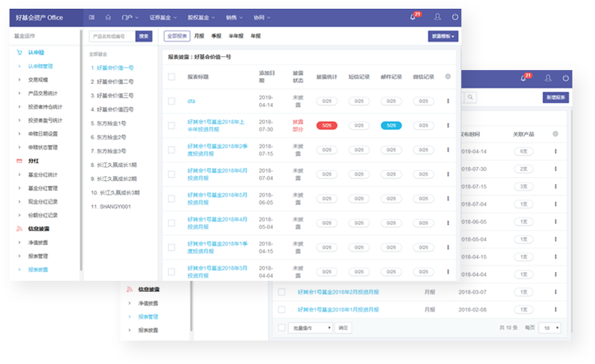595x364 pixels.
Task: Toggle the select-all checkbox in 报表标题 header
Action: click(x=172, y=77)
